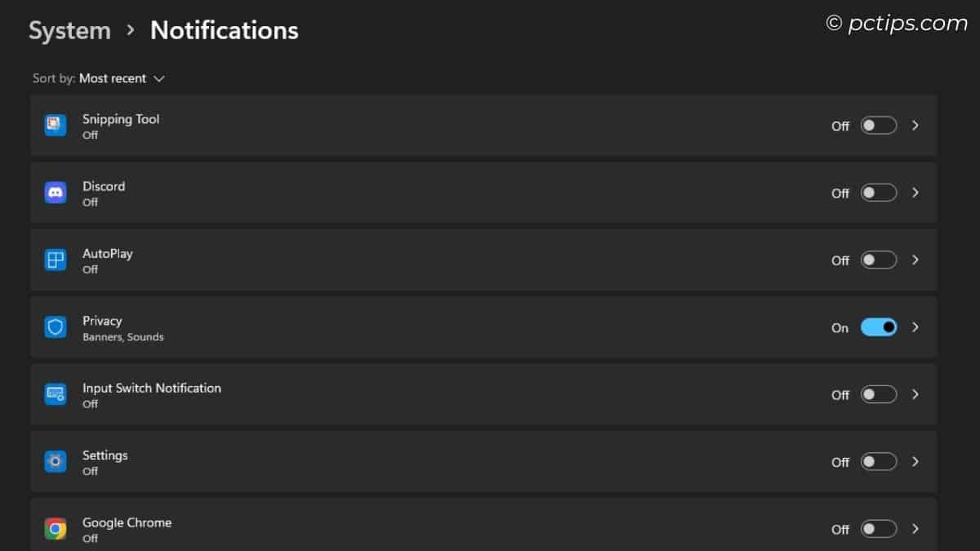This screenshot has width=980, height=551.
Task: Click the Snipping Tool app icon
Action: click(55, 125)
